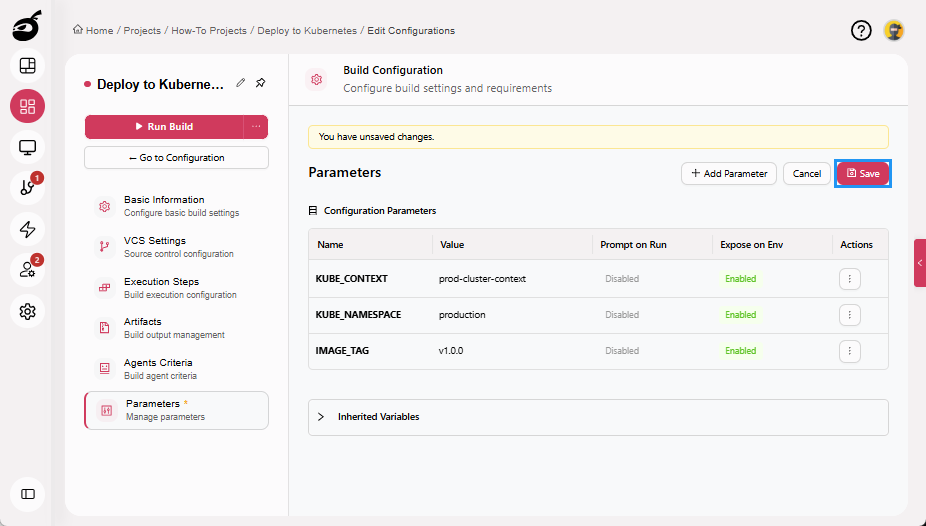Click the Configuration Parameters list icon
Viewport: 926px width, 526px height.
(313, 211)
